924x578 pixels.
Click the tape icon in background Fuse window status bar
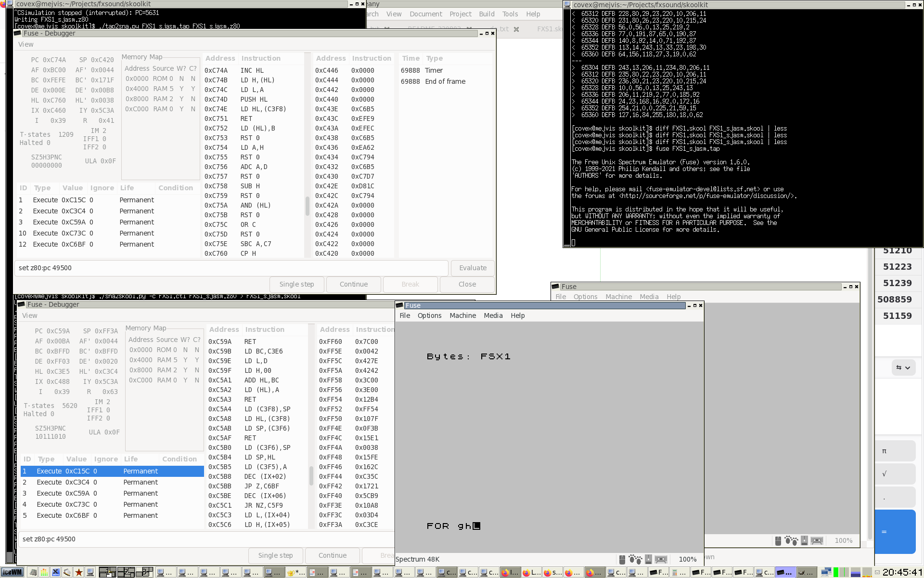pos(817,540)
